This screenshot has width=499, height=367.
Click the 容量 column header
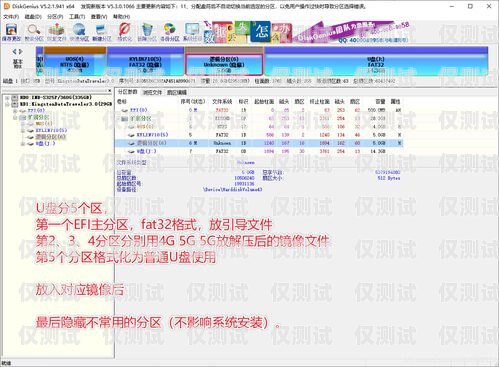(380, 101)
